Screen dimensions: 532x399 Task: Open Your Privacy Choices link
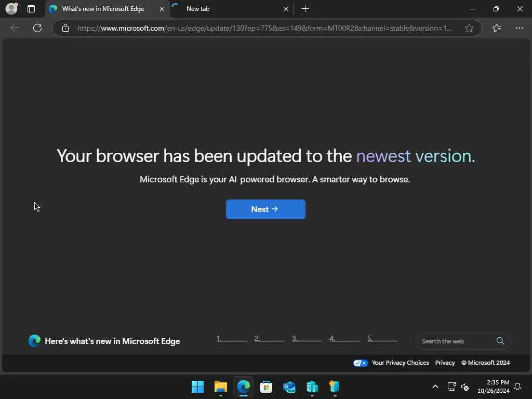pos(401,363)
